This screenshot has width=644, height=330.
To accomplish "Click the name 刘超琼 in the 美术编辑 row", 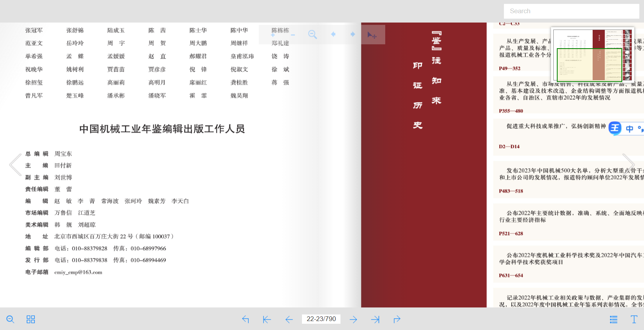I will [86, 225].
